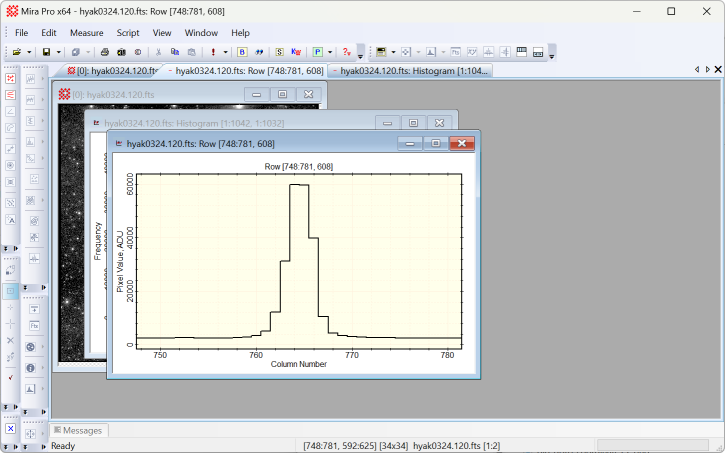
Task: Click the Save disk icon
Action: pyautogui.click(x=46, y=52)
